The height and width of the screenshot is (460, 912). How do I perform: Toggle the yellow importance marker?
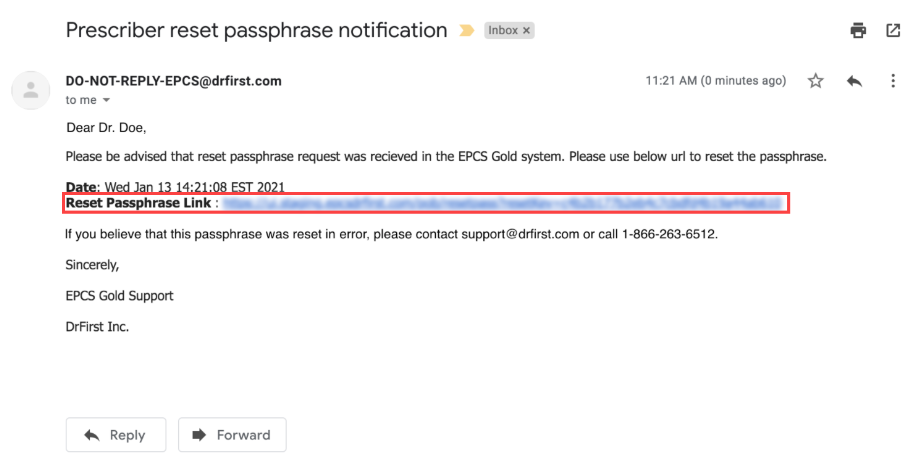(466, 31)
